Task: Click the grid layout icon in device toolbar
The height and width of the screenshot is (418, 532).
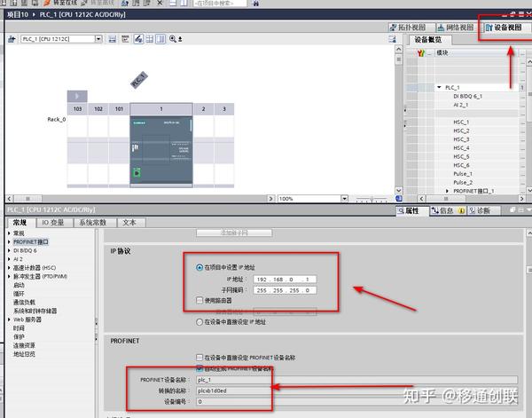Action: coord(150,39)
